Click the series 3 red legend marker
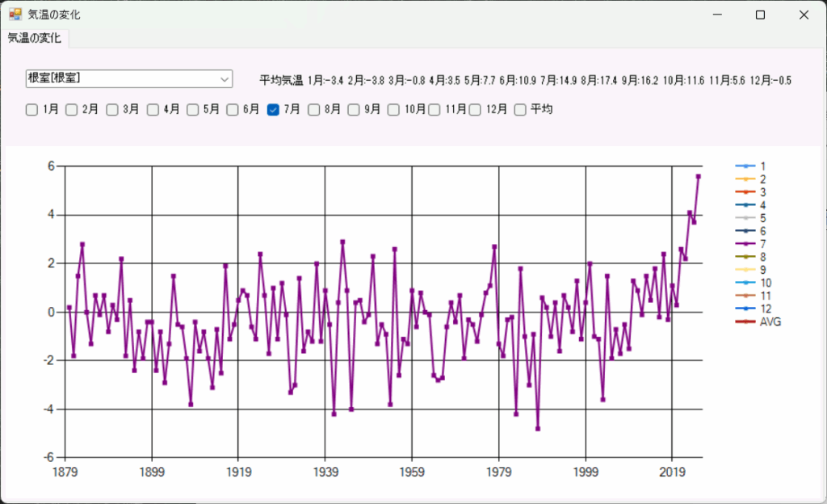 [744, 192]
